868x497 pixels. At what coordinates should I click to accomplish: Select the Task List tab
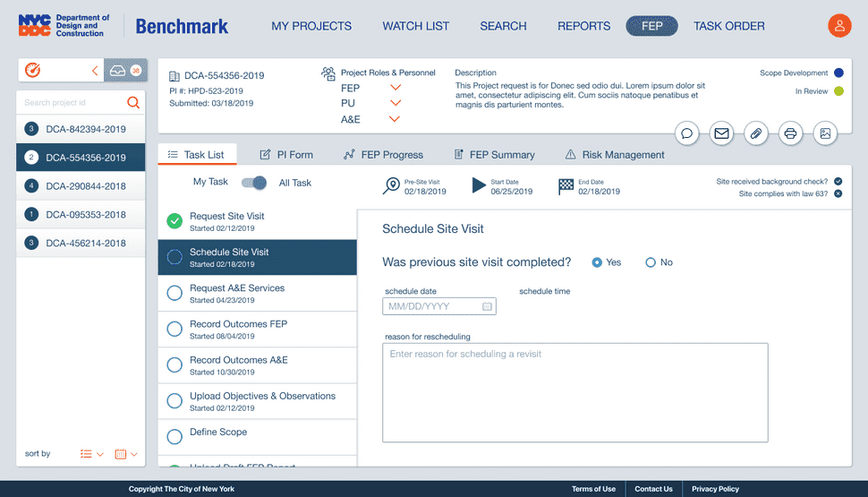[x=197, y=155]
